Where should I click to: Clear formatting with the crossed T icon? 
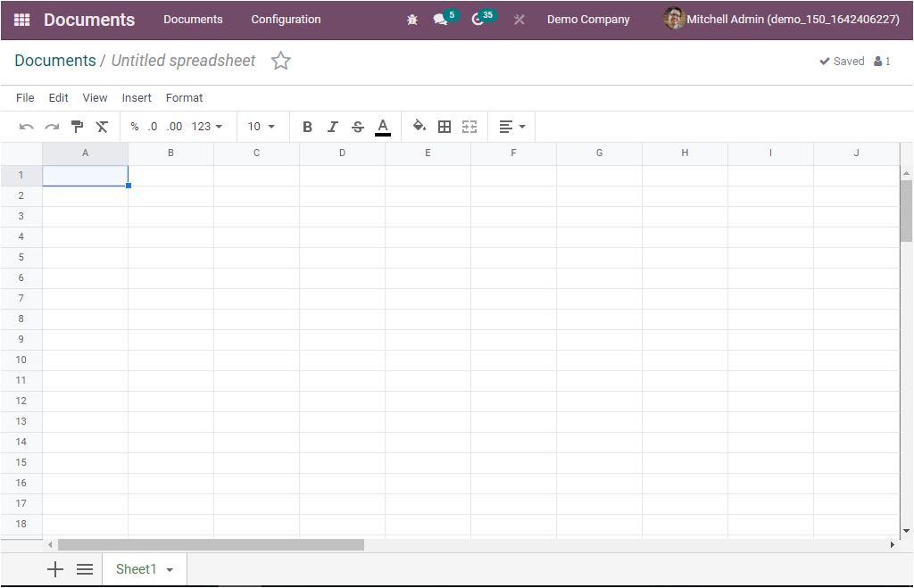[x=102, y=127]
